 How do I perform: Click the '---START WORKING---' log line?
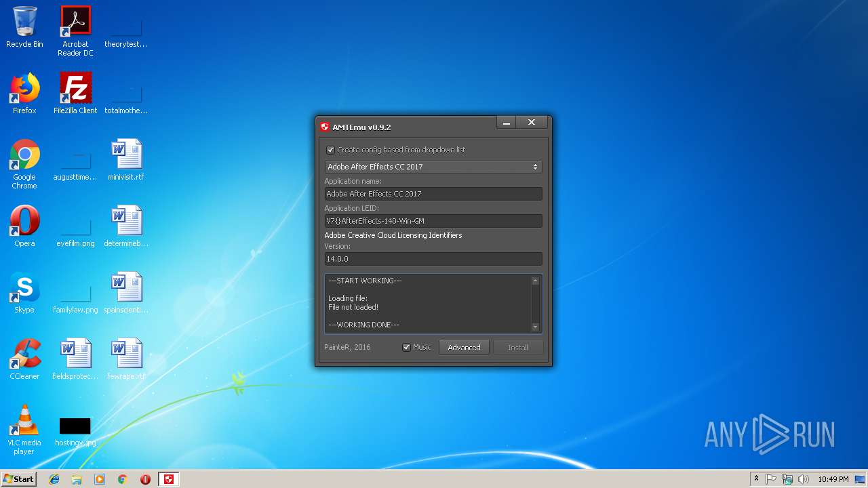(365, 281)
